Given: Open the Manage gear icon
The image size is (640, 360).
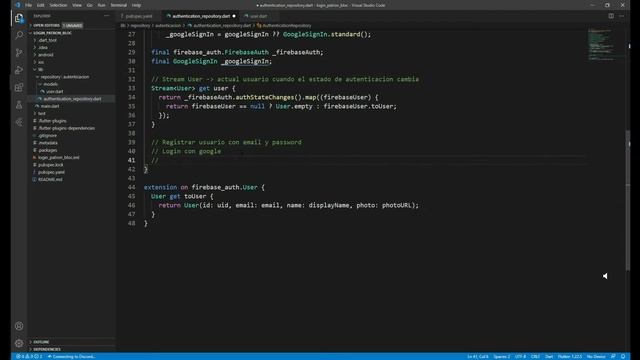Looking at the screenshot, I should click(x=19, y=343).
